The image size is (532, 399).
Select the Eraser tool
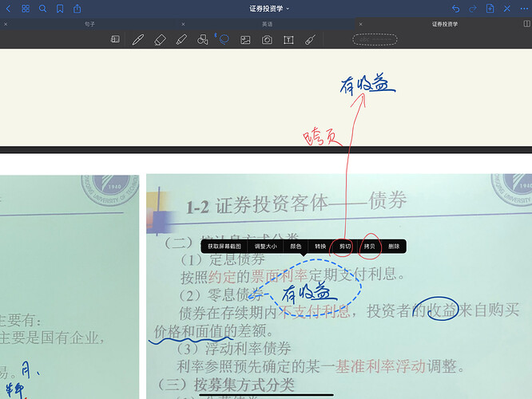click(x=160, y=40)
